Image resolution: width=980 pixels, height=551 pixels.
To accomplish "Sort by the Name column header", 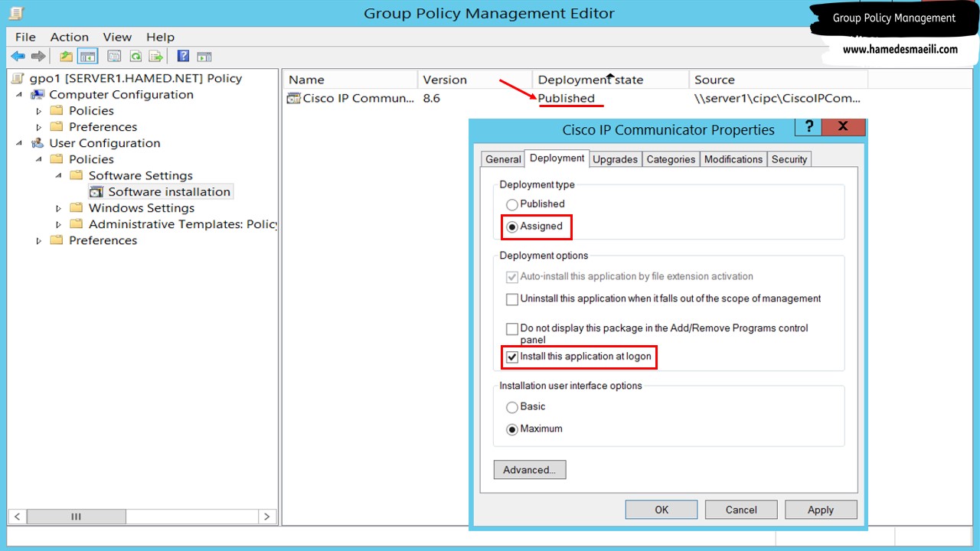I will click(x=351, y=80).
